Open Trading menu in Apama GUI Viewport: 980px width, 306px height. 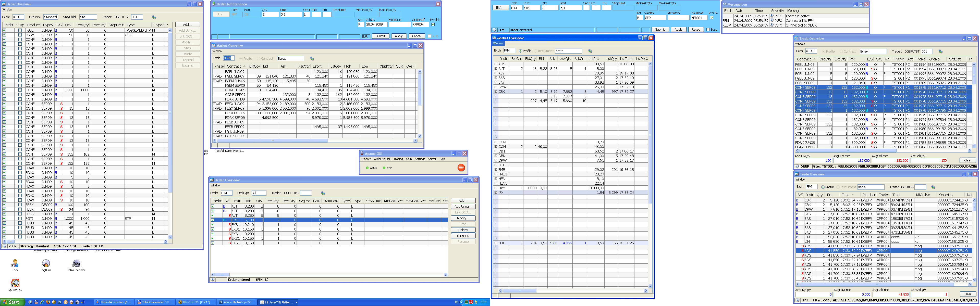click(x=398, y=159)
